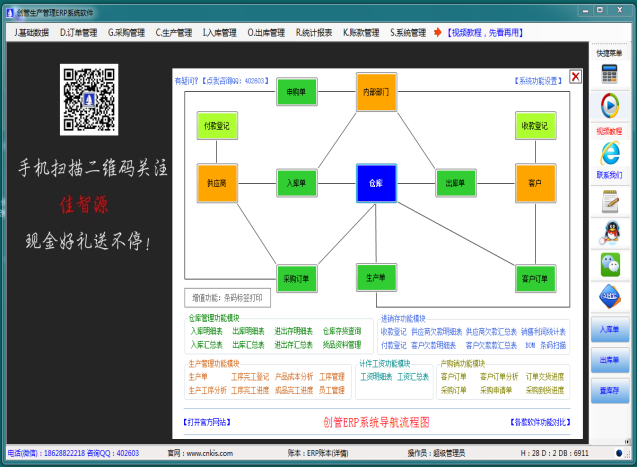Open the 【系统功能设置】 link
Viewport: 637px width, 467px height.
[x=539, y=80]
